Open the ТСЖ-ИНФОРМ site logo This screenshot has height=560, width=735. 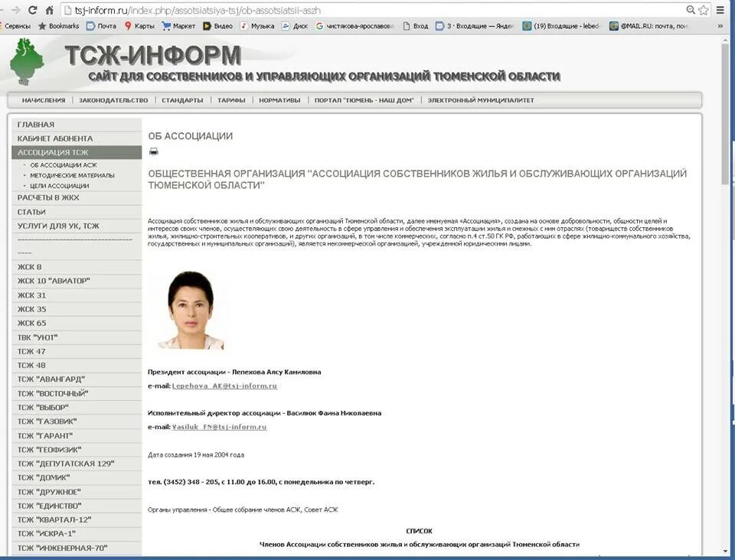153,55
